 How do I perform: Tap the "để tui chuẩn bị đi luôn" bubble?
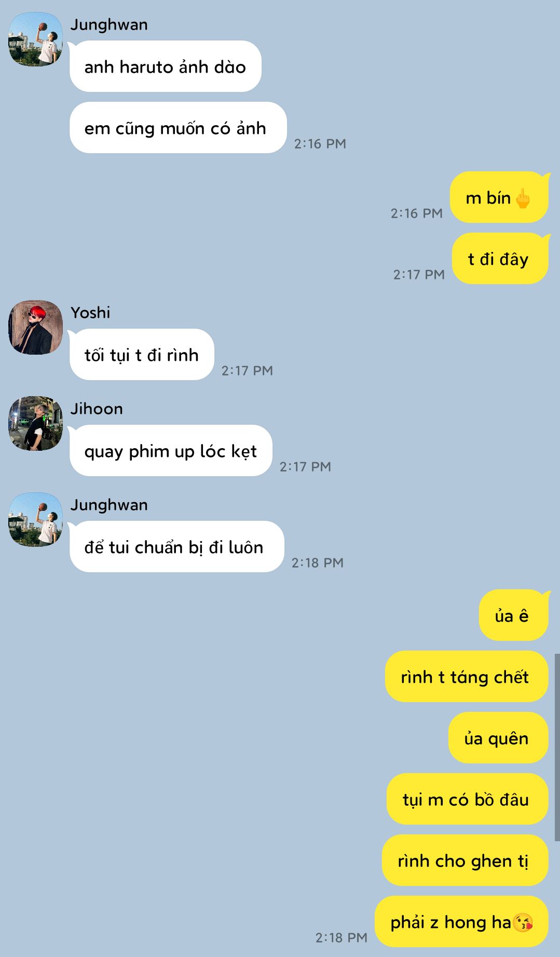(x=177, y=547)
